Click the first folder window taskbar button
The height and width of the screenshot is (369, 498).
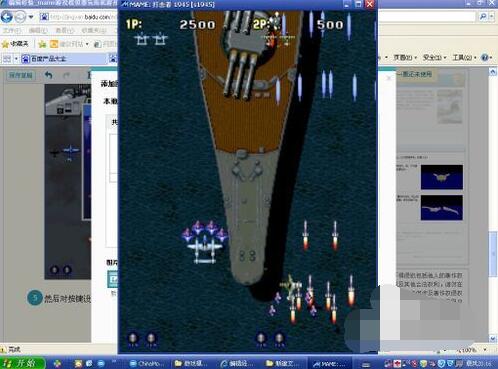point(192,363)
